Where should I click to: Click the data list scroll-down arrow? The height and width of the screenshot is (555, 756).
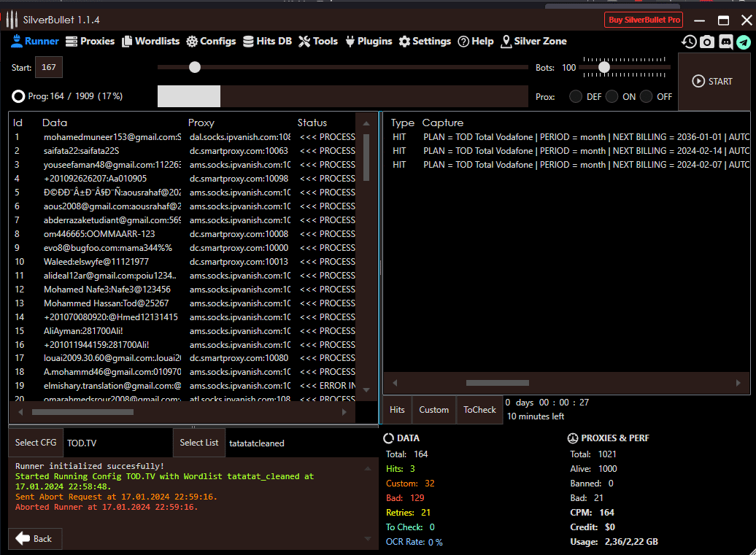tap(366, 391)
